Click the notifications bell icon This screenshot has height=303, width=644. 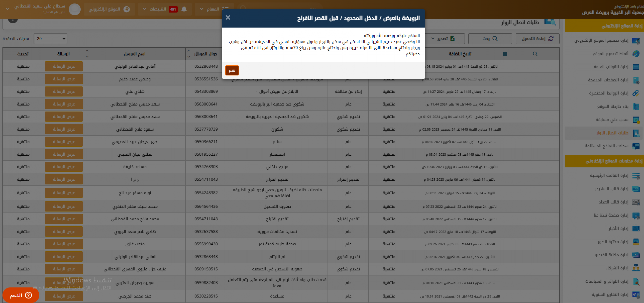point(184,9)
